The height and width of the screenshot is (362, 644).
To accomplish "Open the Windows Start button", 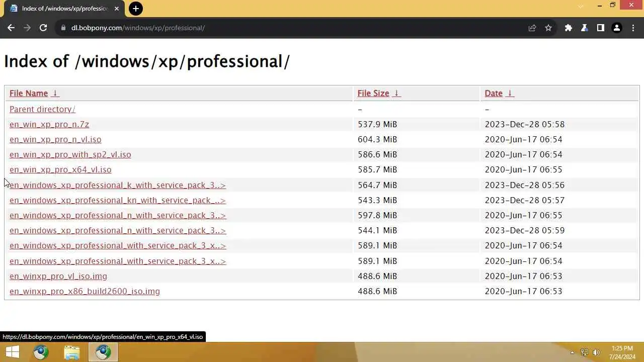I will [12, 352].
